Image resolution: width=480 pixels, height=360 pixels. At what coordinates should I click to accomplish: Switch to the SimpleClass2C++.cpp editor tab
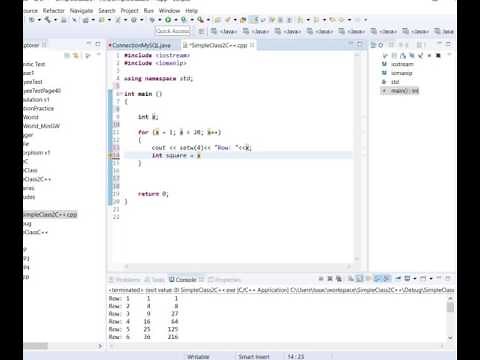pos(218,45)
